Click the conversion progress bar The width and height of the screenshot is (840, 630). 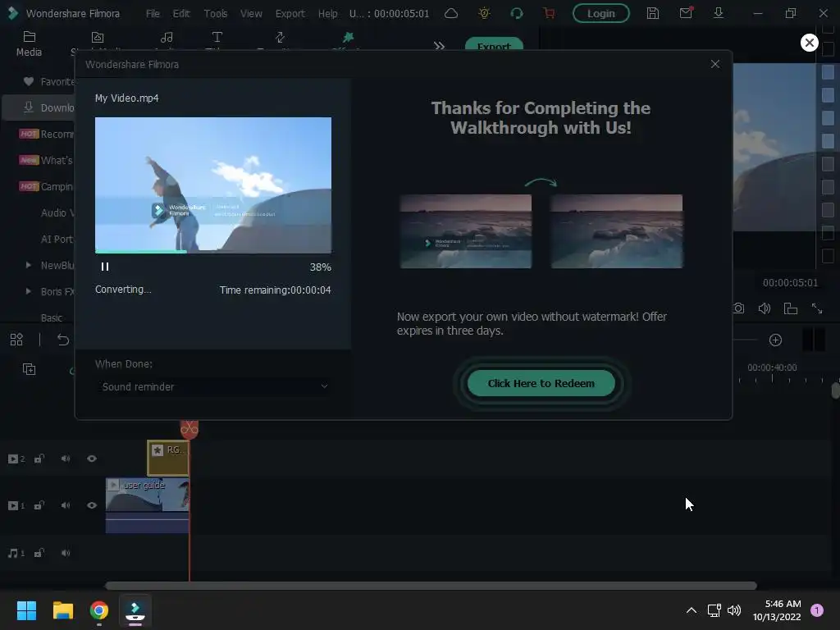tap(213, 251)
